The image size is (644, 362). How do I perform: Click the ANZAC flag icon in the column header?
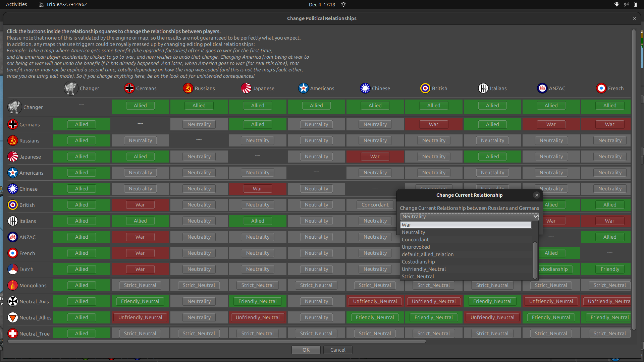click(x=542, y=88)
